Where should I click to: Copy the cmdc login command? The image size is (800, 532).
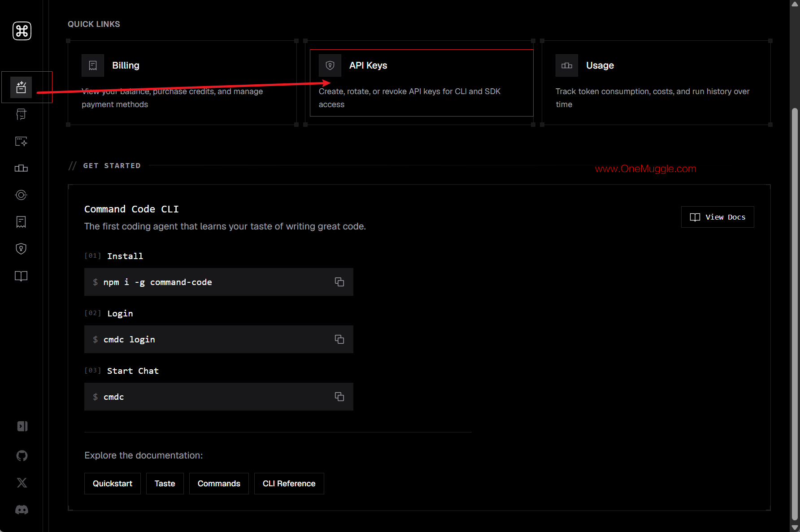(x=339, y=339)
